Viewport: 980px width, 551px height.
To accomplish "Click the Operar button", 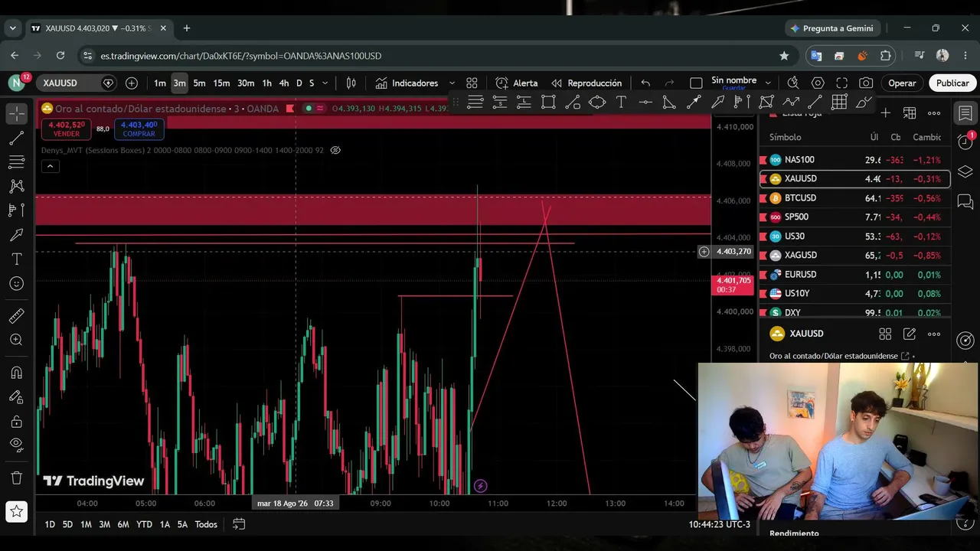I will click(x=902, y=83).
